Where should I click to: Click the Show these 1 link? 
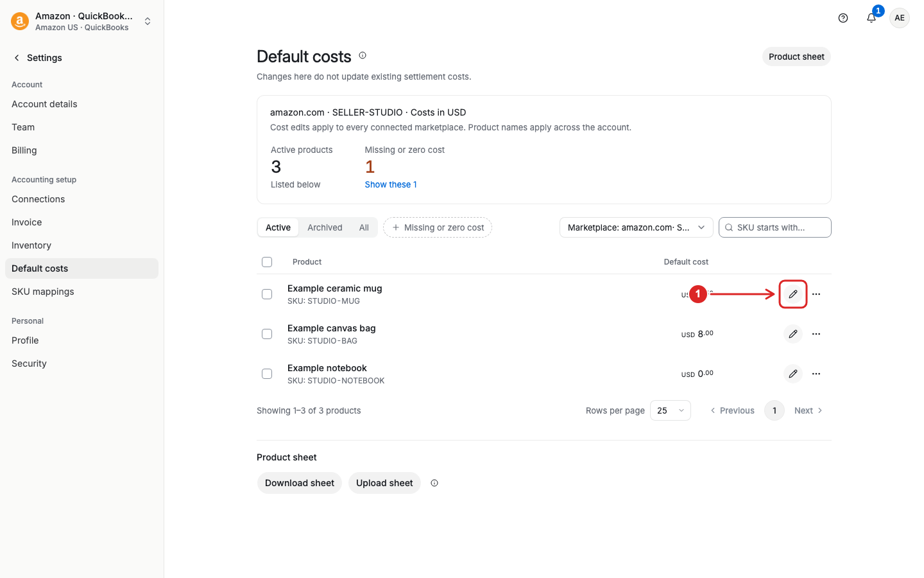[x=391, y=184]
